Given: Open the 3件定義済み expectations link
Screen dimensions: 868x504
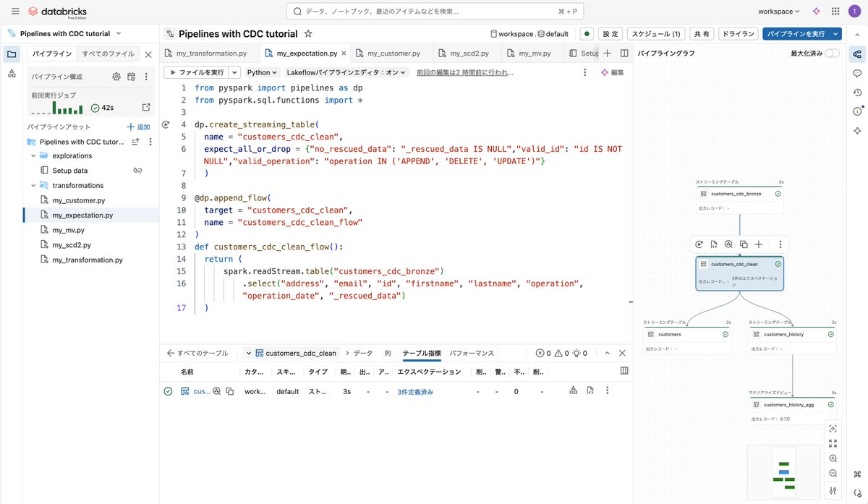Looking at the screenshot, I should point(415,391).
